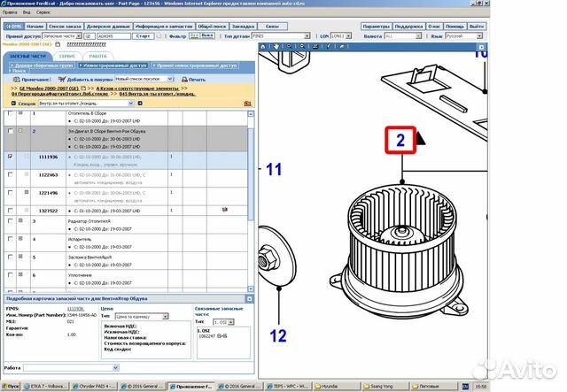
Task: Tick the checkbox for row 3 Радиатор отопителя
Action: point(10,220)
